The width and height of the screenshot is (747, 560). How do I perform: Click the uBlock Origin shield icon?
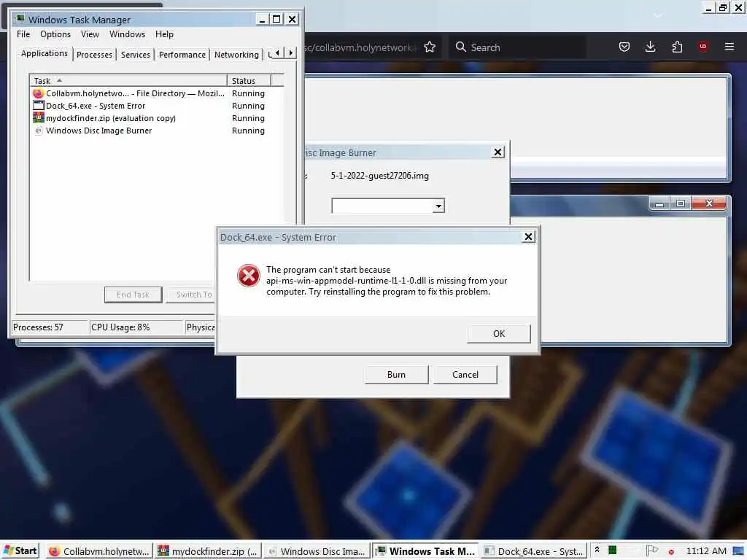[x=703, y=47]
